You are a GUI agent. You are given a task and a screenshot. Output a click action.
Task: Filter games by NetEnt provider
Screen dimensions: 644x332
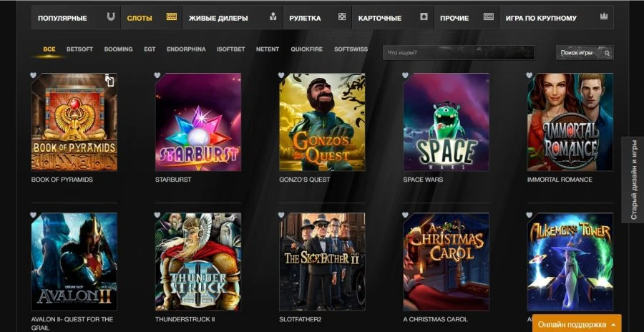click(x=268, y=49)
